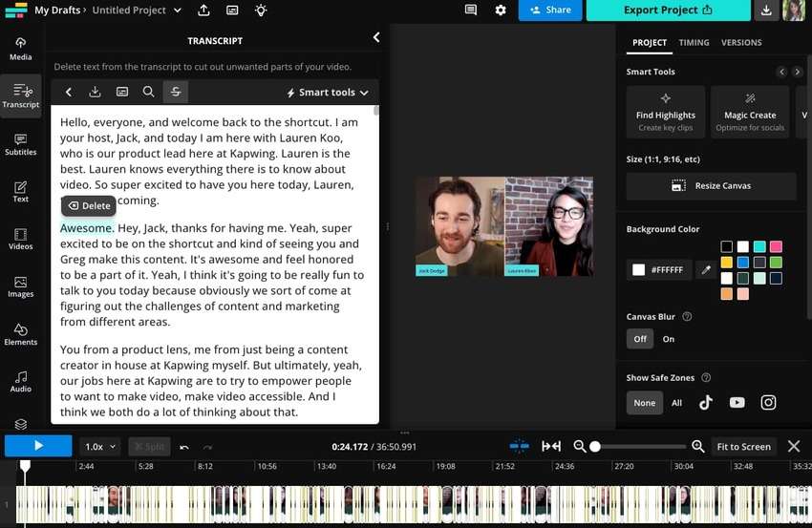Select the black background color swatch
Viewport: 812px width, 528px height.
pos(727,247)
